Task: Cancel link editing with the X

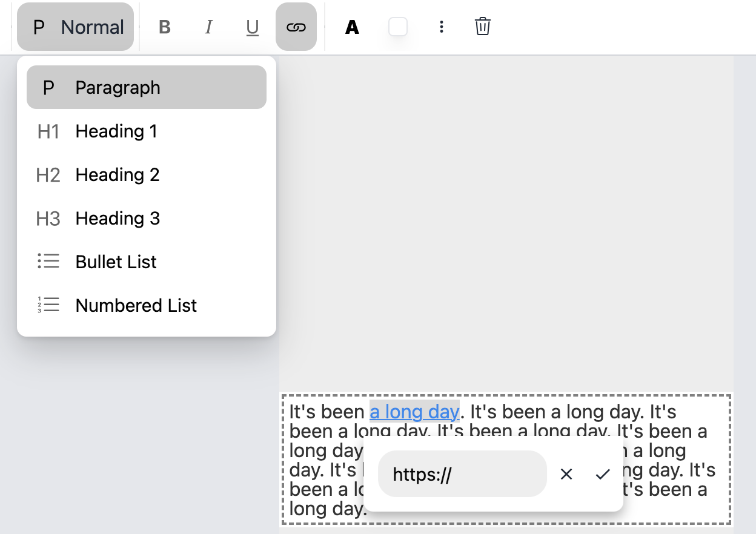Action: click(566, 475)
